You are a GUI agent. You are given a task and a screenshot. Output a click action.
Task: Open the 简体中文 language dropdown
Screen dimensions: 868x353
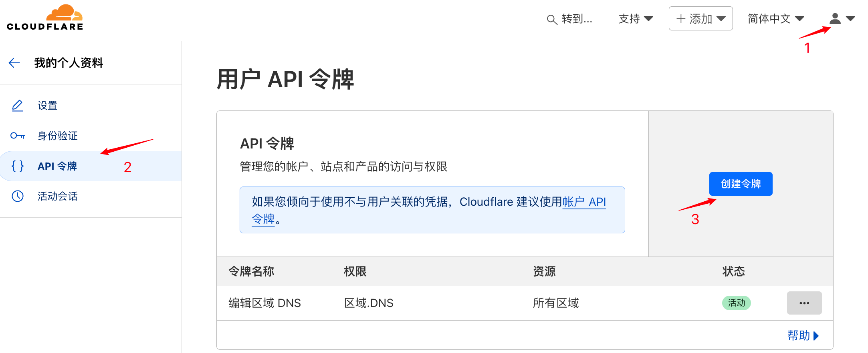coord(776,18)
